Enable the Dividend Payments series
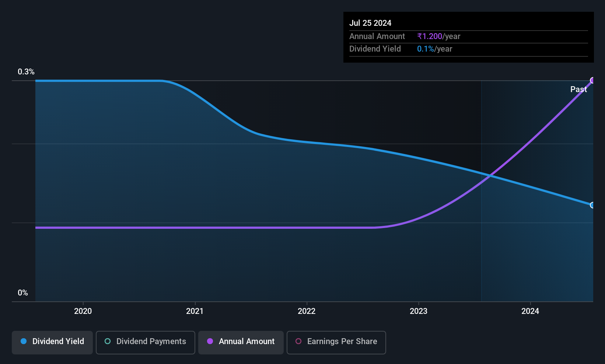The height and width of the screenshot is (364, 605). (x=146, y=342)
